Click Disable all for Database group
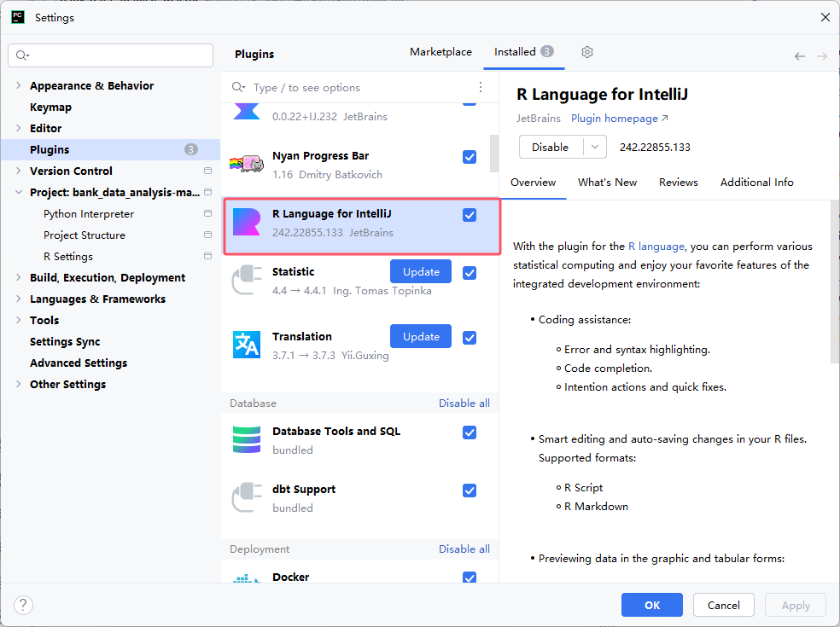The width and height of the screenshot is (840, 627). point(464,403)
